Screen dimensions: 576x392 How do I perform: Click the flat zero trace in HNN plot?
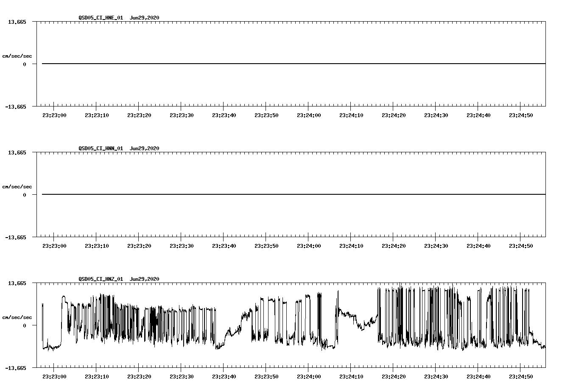(x=294, y=194)
